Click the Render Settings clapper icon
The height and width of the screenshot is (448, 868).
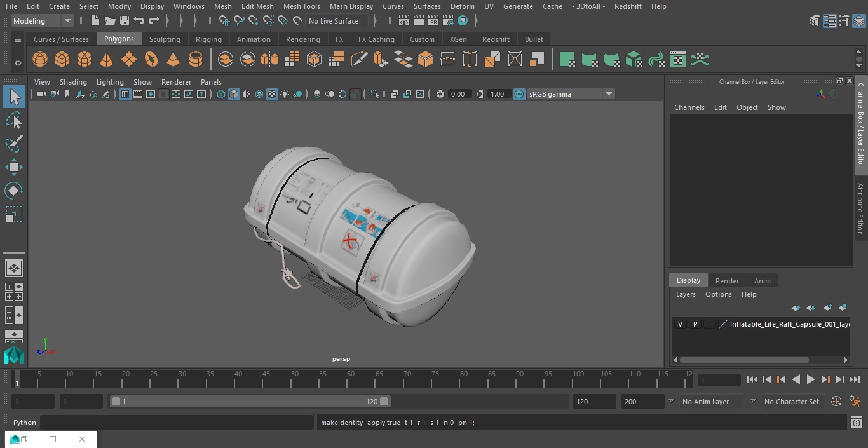[448, 21]
